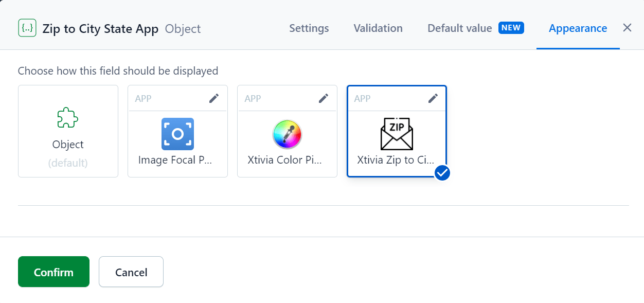Viewport: 644px width, 303px height.
Task: Switch to the Settings tab
Action: coord(309,28)
